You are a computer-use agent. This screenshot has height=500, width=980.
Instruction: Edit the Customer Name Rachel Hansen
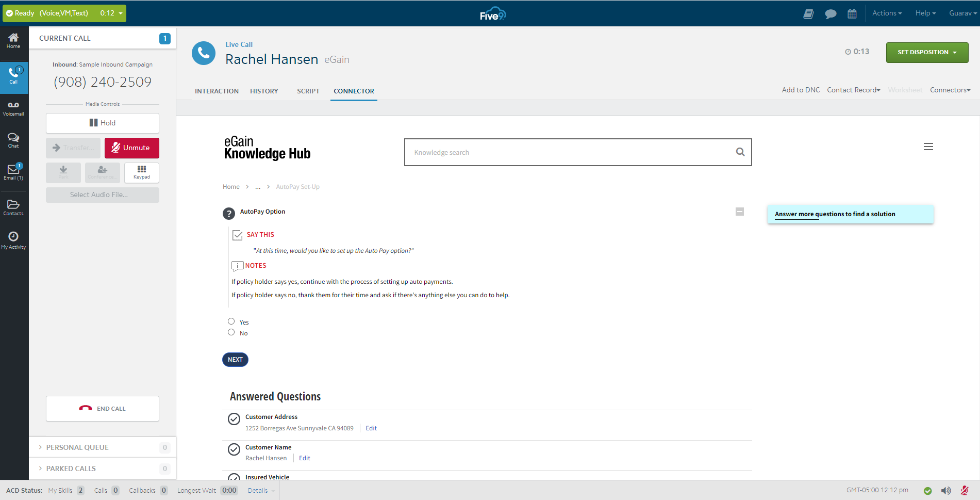coord(304,458)
